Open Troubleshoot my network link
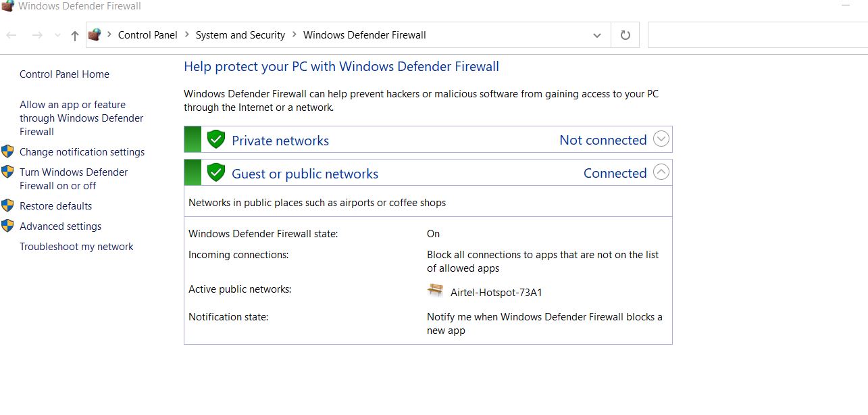This screenshot has width=868, height=415. [76, 247]
